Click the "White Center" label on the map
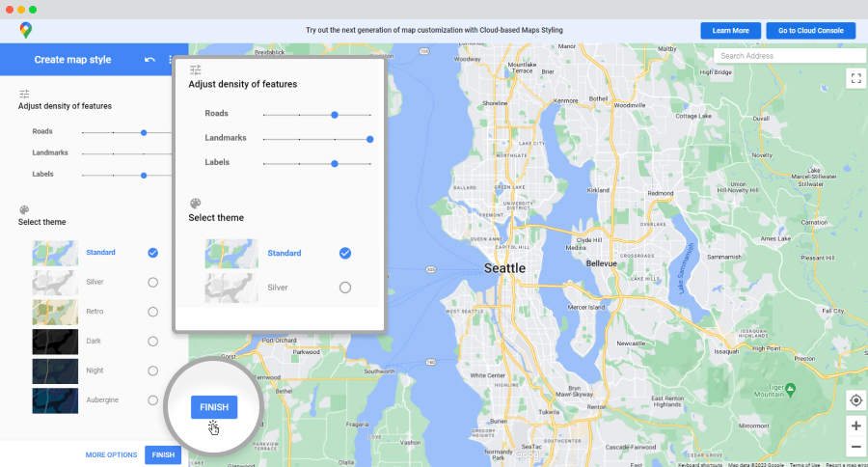The width and height of the screenshot is (868, 467). coord(487,375)
